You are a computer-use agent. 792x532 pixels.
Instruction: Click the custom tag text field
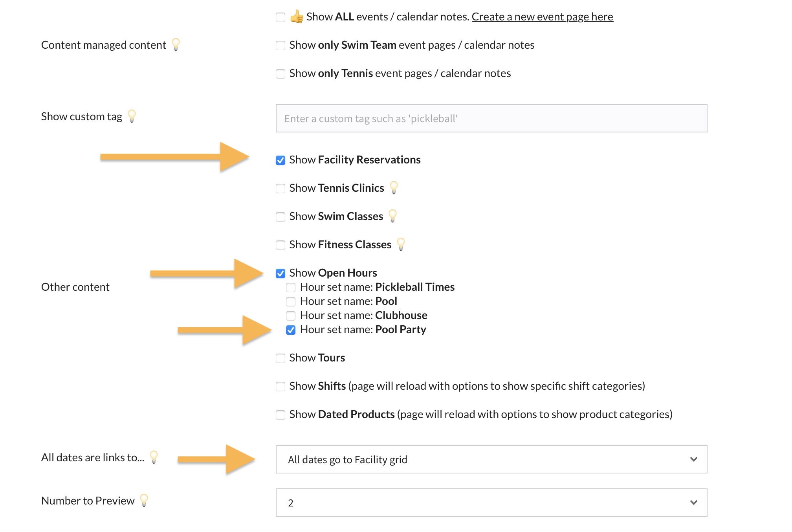point(491,118)
